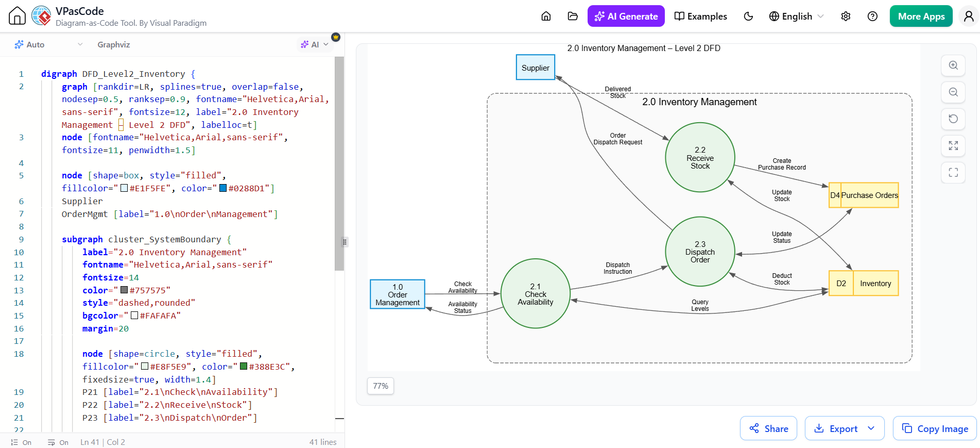
Task: Open the settings gear
Action: (846, 16)
